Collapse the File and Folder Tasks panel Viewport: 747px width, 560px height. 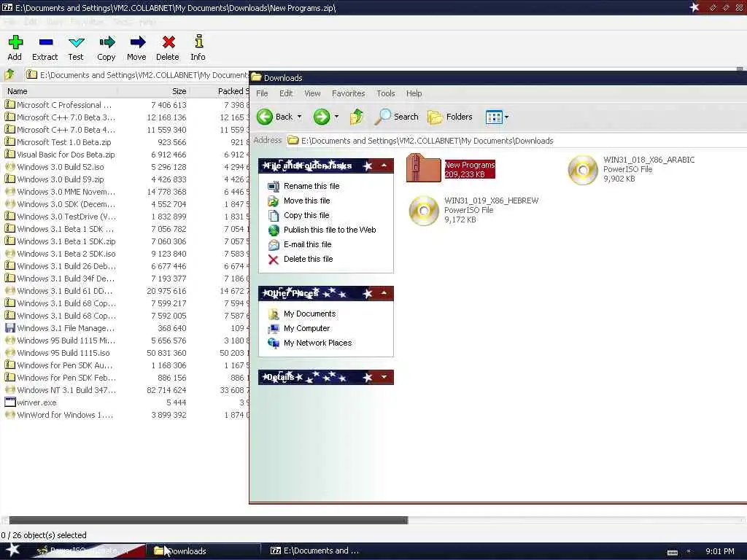[x=384, y=166]
